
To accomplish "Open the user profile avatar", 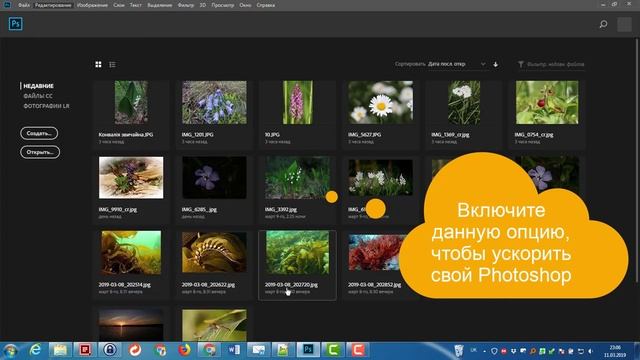I will coord(624,24).
